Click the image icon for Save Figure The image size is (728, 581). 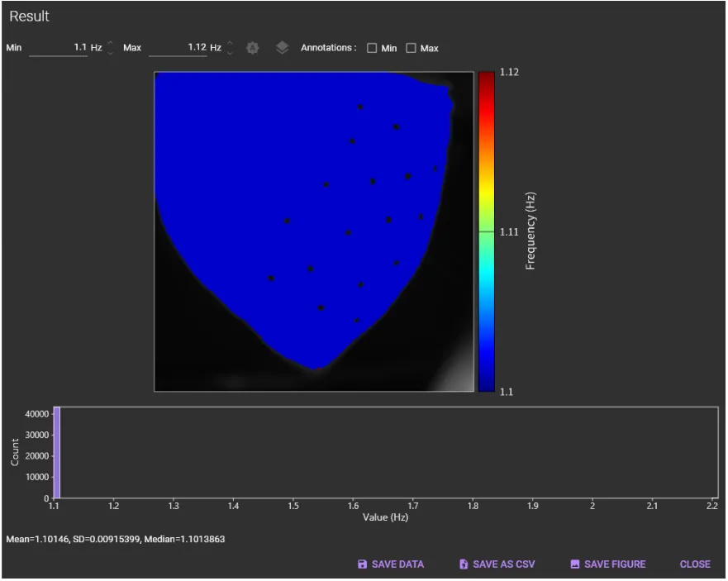pos(575,564)
